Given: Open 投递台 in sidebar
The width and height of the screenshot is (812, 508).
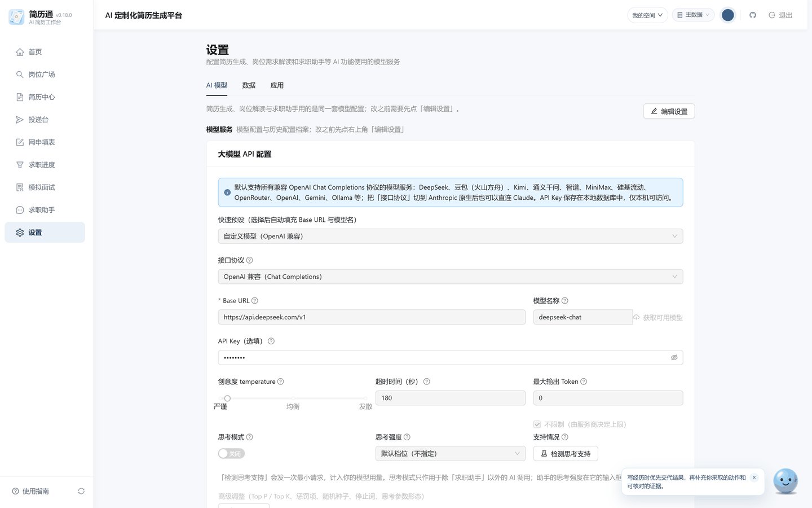Looking at the screenshot, I should pyautogui.click(x=45, y=120).
